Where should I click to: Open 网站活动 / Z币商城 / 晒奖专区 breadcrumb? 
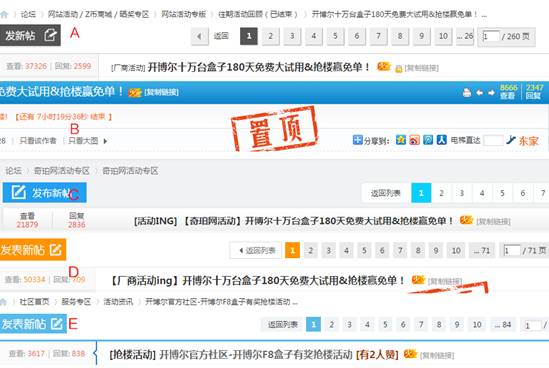coord(98,14)
